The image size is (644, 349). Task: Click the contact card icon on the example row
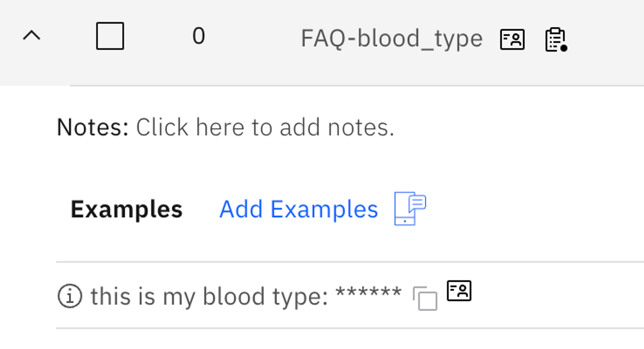[459, 291]
